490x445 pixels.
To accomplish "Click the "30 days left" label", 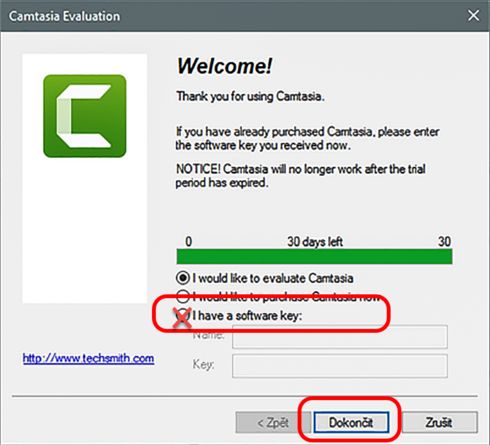I will [x=315, y=241].
